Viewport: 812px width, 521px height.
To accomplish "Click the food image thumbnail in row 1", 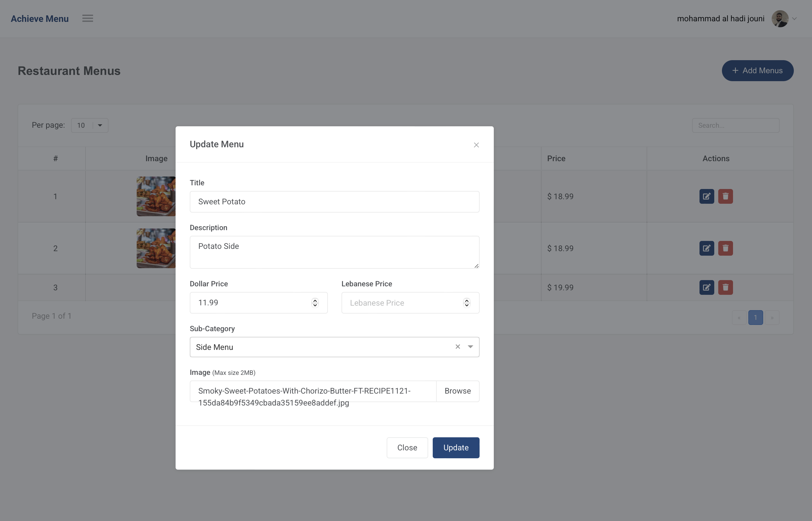I will [x=156, y=196].
